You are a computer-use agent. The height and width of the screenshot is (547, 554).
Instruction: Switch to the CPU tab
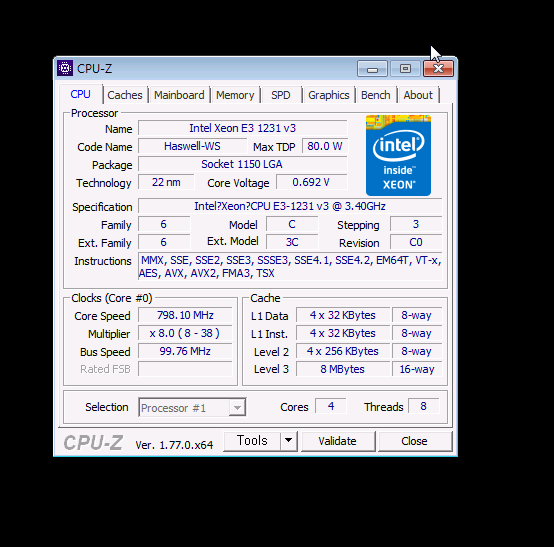(81, 94)
